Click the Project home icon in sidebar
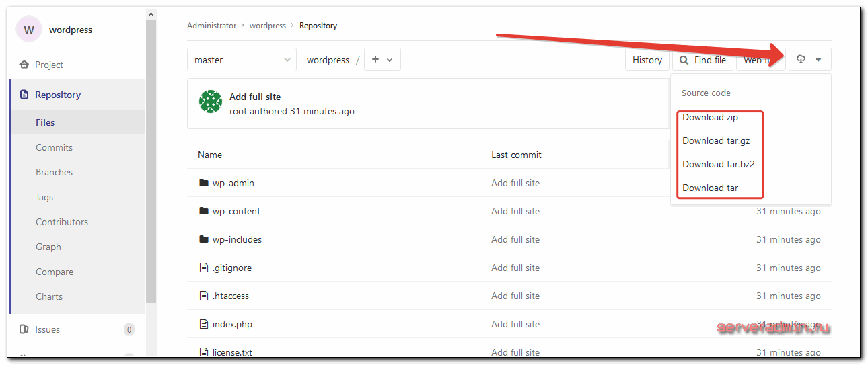Image resolution: width=868 pixels, height=365 pixels. tap(24, 65)
